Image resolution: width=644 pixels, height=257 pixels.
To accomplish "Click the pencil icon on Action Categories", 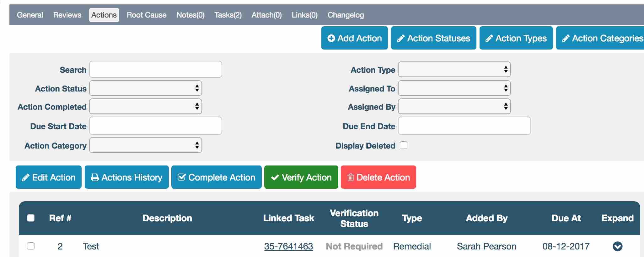I will [x=566, y=39].
